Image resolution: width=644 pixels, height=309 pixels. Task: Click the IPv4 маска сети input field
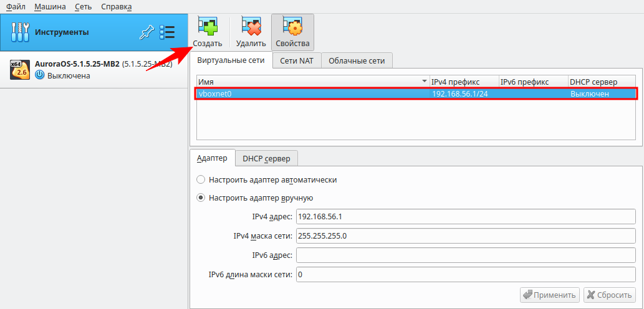coord(466,235)
